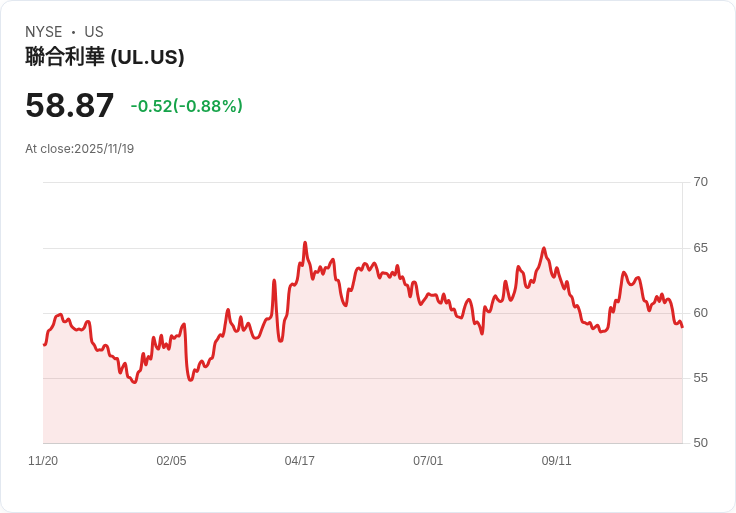Click the stock name 聯合利華 (UL.US)

105,57
